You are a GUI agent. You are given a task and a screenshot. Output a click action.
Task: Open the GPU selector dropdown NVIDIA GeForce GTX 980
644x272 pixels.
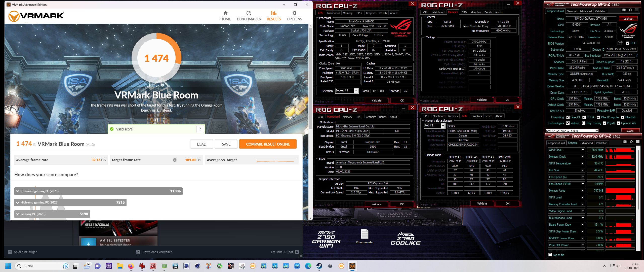tap(596, 131)
